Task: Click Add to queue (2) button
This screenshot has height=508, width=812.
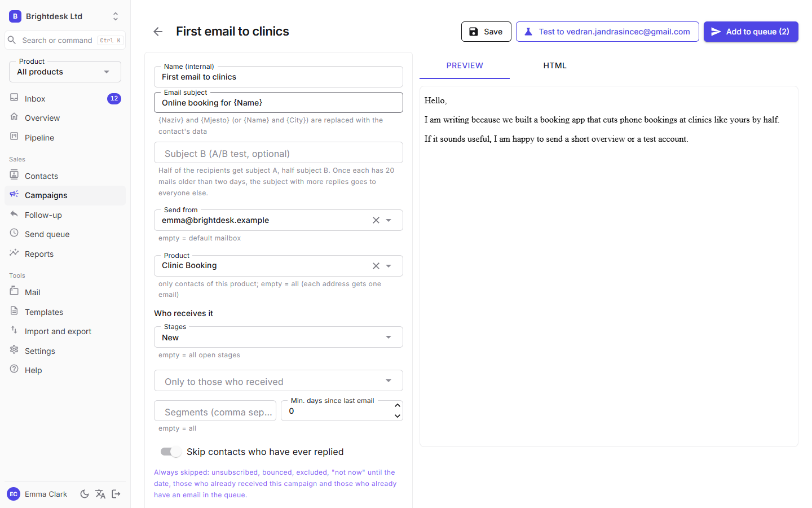Action: (x=751, y=32)
